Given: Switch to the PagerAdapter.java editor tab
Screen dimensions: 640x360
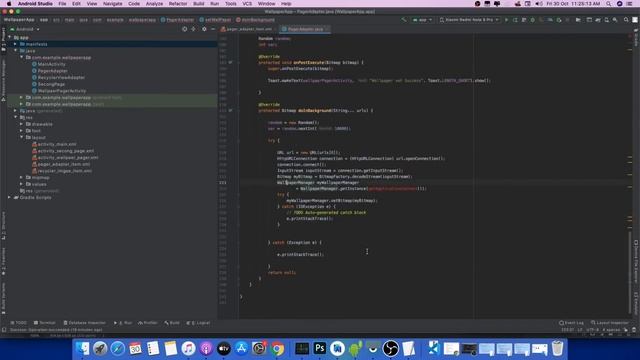Looking at the screenshot, I should tap(305, 29).
